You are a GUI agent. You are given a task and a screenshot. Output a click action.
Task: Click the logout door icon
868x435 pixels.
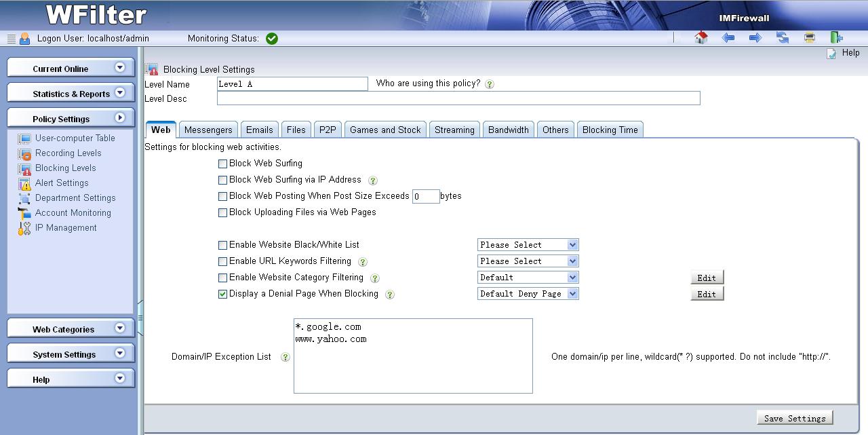click(836, 38)
